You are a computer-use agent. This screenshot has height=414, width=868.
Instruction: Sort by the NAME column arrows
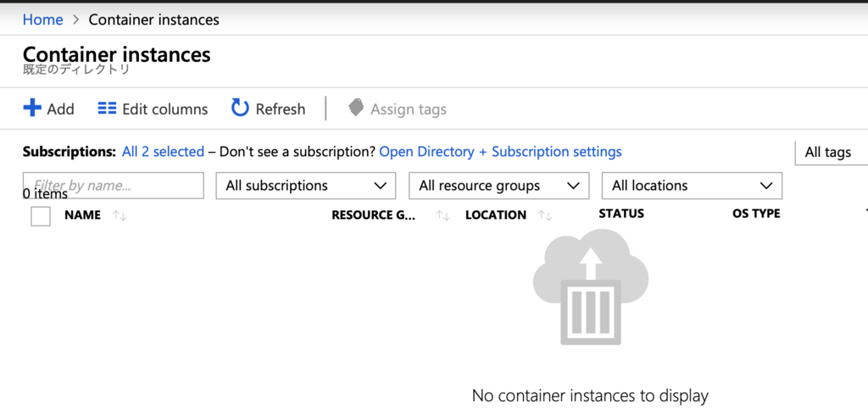[x=120, y=215]
